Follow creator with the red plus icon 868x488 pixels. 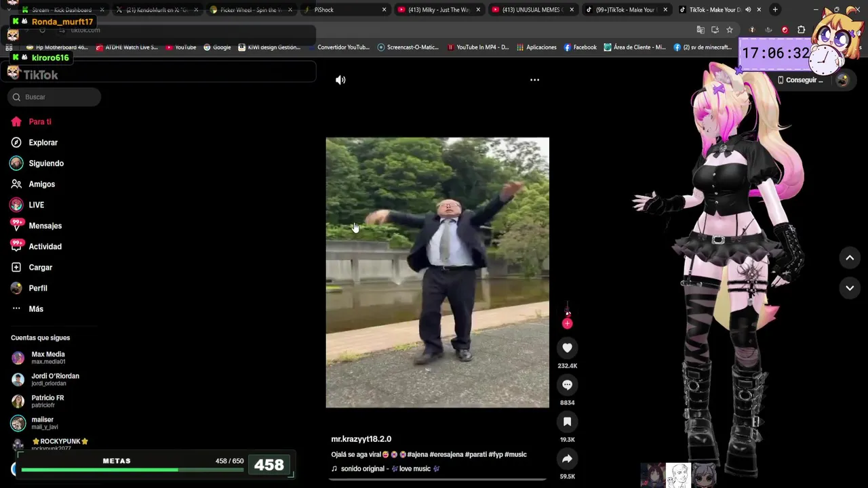point(568,323)
